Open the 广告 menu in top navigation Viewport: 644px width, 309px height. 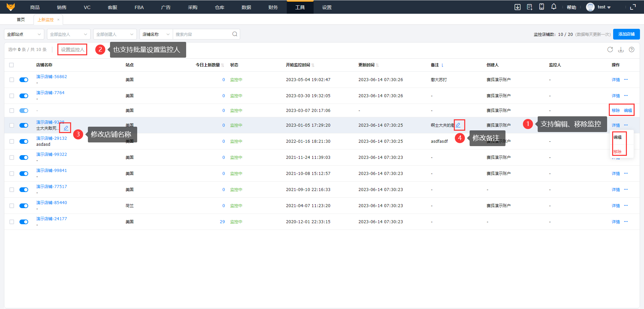[x=166, y=7]
